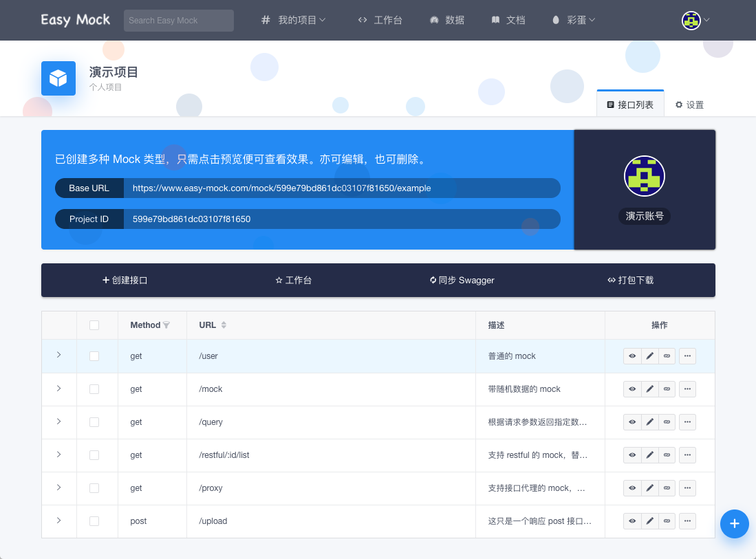Expand the /proxy row details
This screenshot has height=559, width=756.
point(59,487)
